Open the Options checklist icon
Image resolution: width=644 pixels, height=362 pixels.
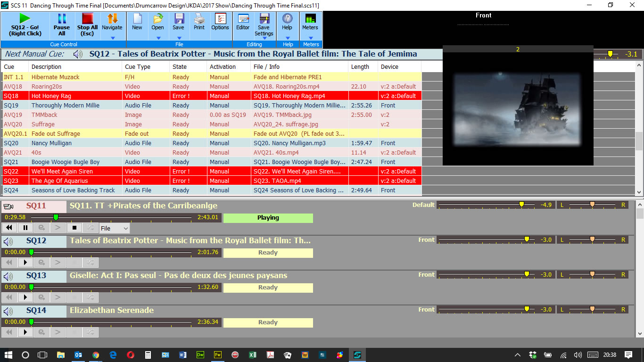(x=220, y=22)
